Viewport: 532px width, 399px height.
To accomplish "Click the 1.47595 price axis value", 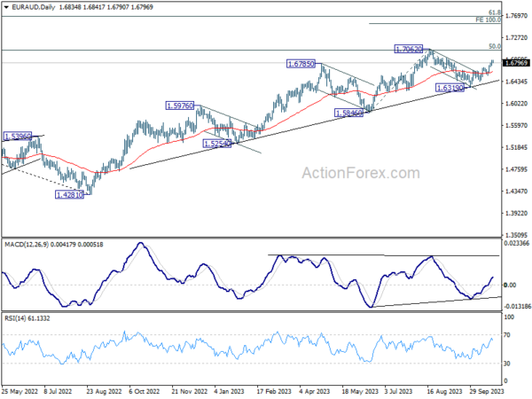I will [x=516, y=169].
